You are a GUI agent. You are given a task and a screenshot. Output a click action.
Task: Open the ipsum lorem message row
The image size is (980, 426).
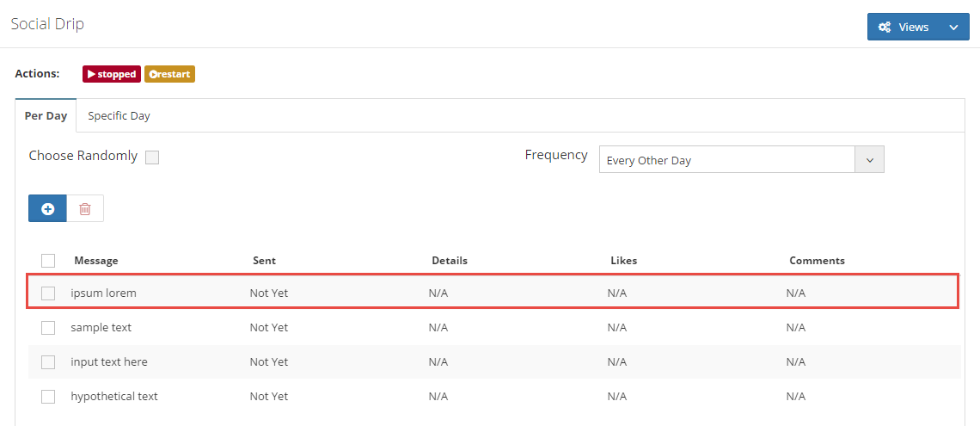point(103,293)
